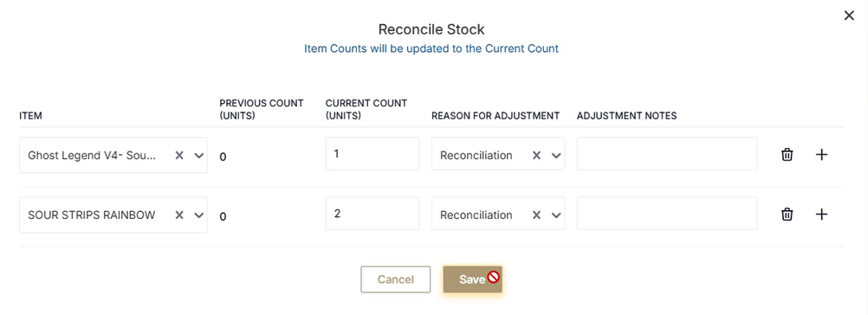Delete the SOUR STRIPS RAINBOW row

[x=787, y=215]
